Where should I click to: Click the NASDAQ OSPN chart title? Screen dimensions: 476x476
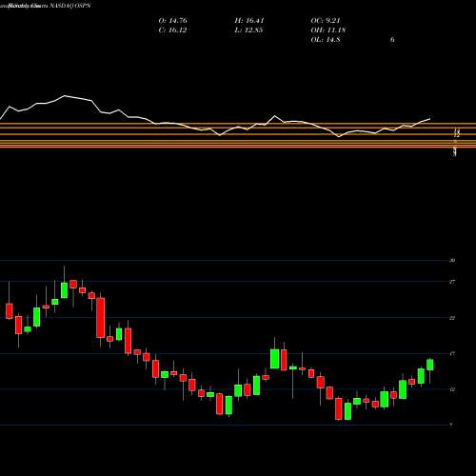(69, 6)
